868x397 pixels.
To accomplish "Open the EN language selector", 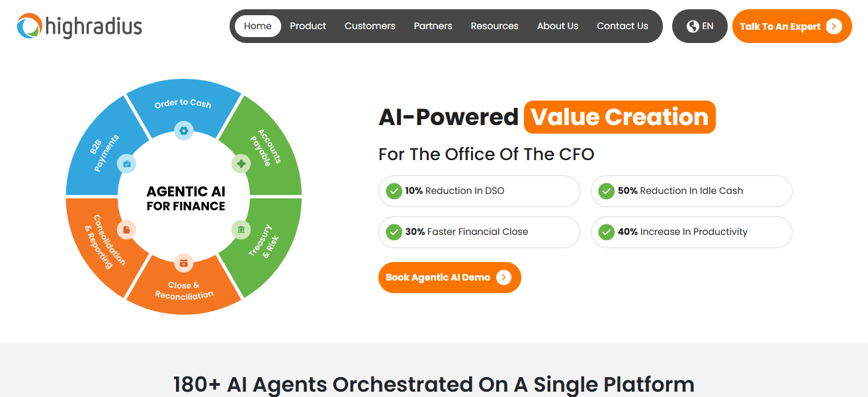I will click(700, 26).
